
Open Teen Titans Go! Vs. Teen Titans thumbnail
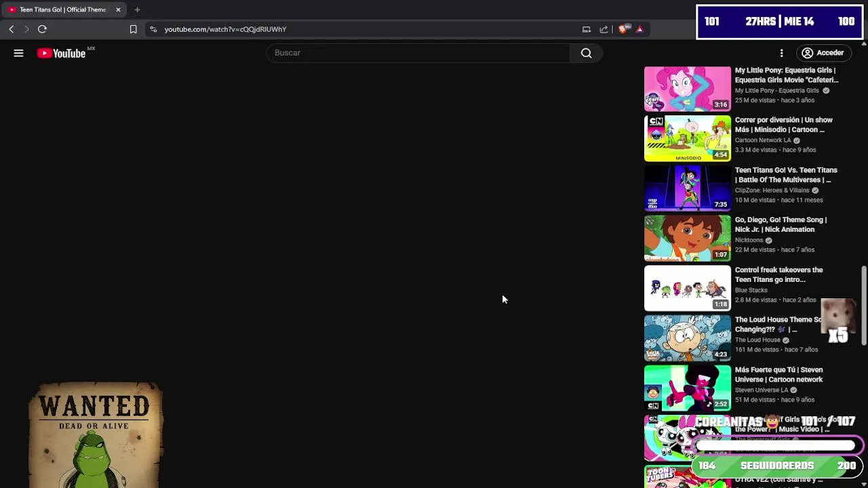pyautogui.click(x=688, y=188)
